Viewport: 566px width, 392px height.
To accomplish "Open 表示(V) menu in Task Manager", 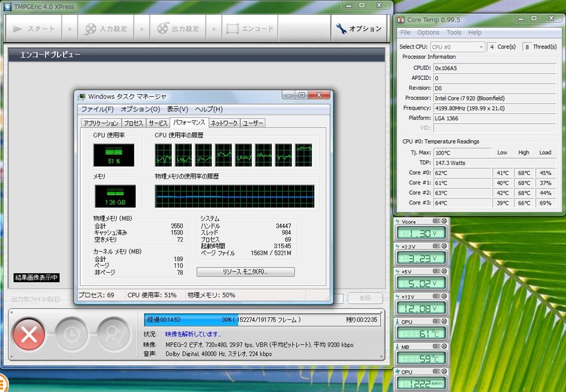I will [177, 109].
